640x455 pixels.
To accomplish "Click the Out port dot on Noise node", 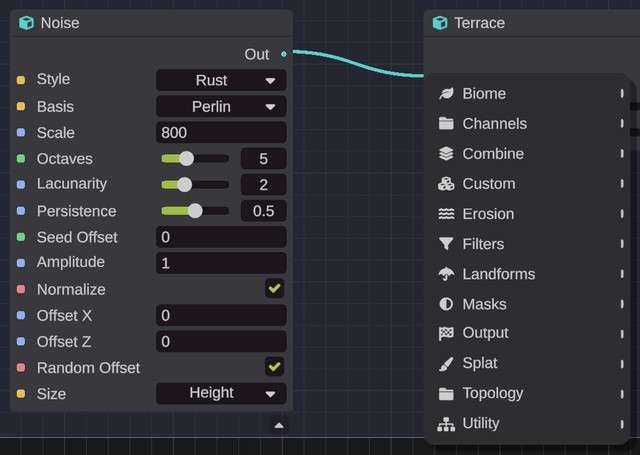I will point(284,54).
